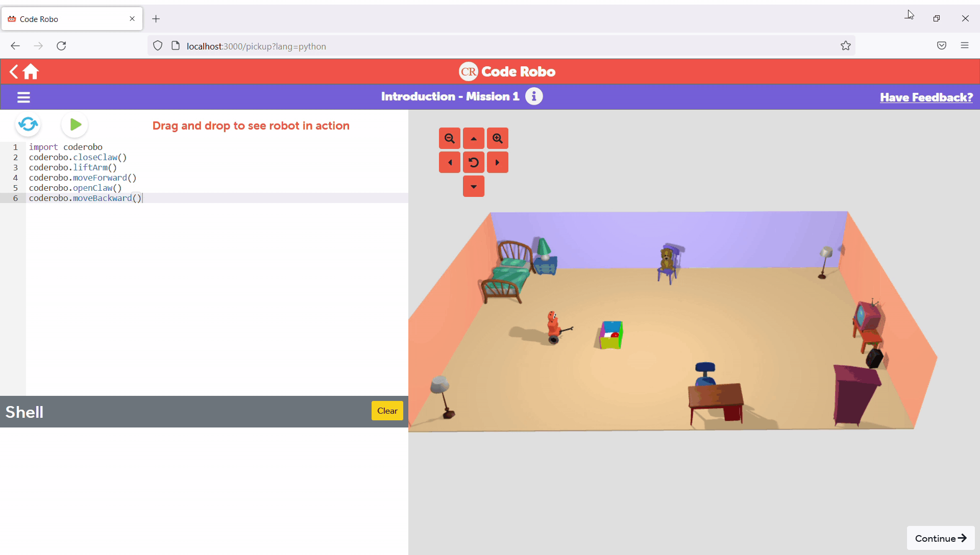Click the back chevron in red header
Viewport: 980px width, 555px height.
(14, 71)
